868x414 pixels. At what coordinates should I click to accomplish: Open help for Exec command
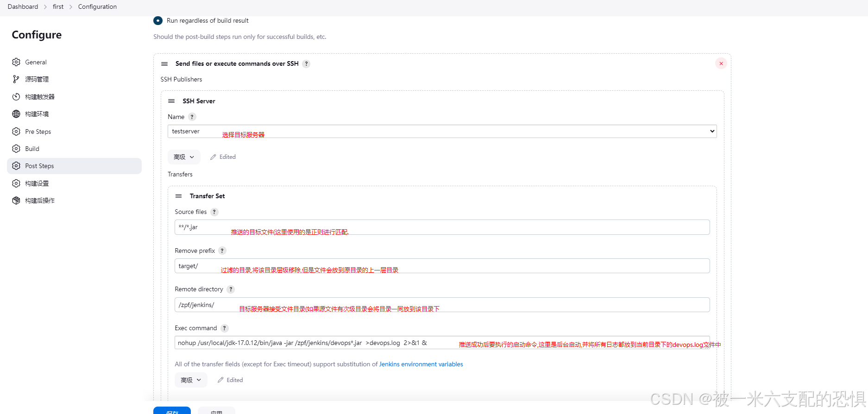[224, 328]
